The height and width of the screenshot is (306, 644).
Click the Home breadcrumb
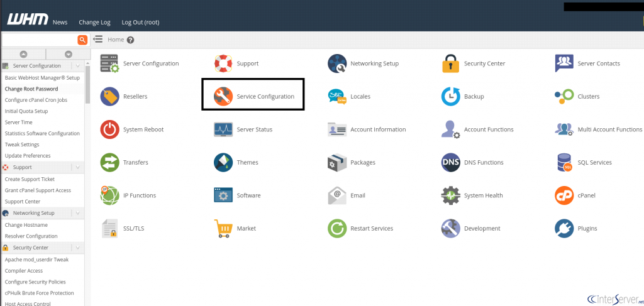tap(116, 40)
